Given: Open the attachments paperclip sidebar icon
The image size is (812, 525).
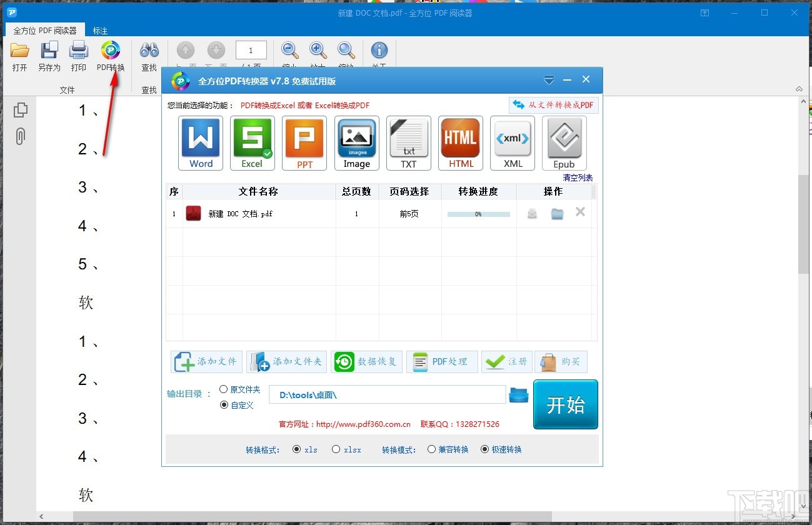Looking at the screenshot, I should tap(21, 136).
